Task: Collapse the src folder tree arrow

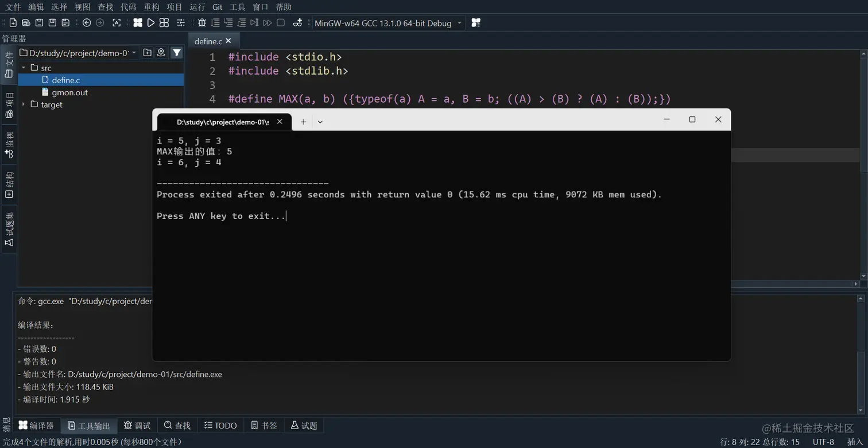Action: tap(24, 68)
